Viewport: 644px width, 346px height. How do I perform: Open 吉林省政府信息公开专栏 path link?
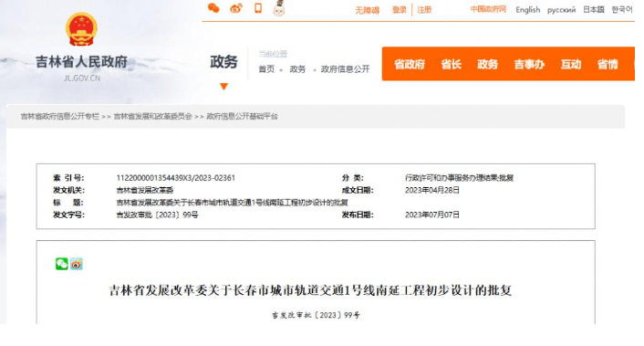coord(60,116)
